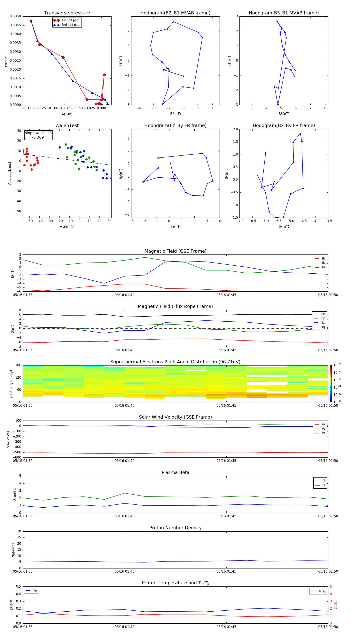This screenshot has height=644, width=351.
Task: Click the pitch angle spectrogram heatmap
Action: click(175, 384)
